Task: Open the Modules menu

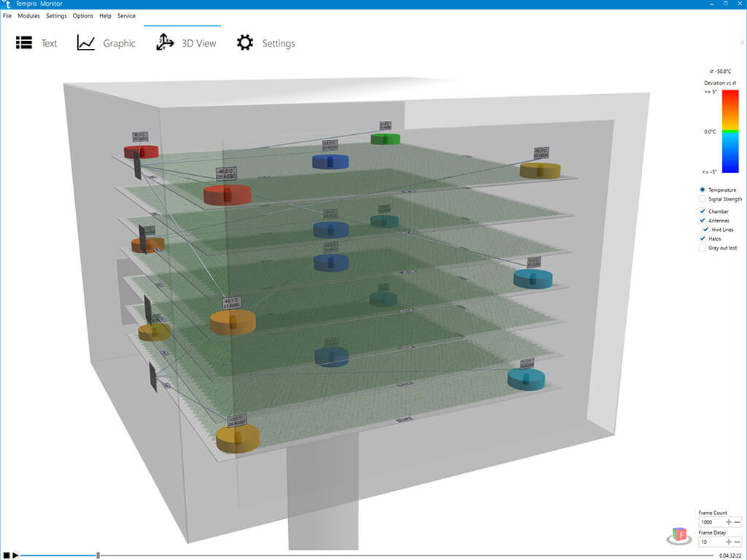Action: pos(28,15)
